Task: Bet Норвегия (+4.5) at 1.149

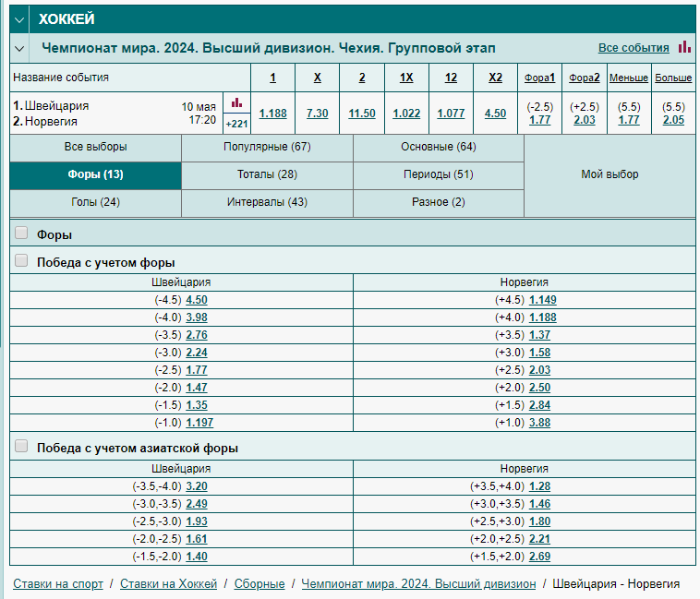Action: click(543, 300)
